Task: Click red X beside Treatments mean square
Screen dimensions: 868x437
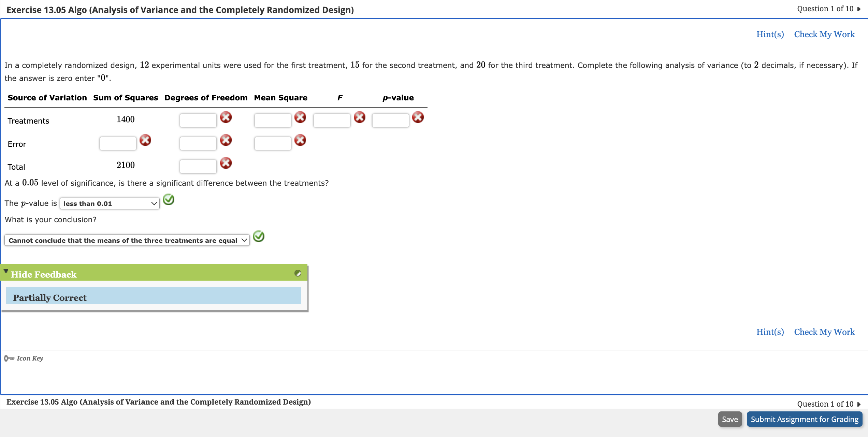Action: click(x=300, y=117)
